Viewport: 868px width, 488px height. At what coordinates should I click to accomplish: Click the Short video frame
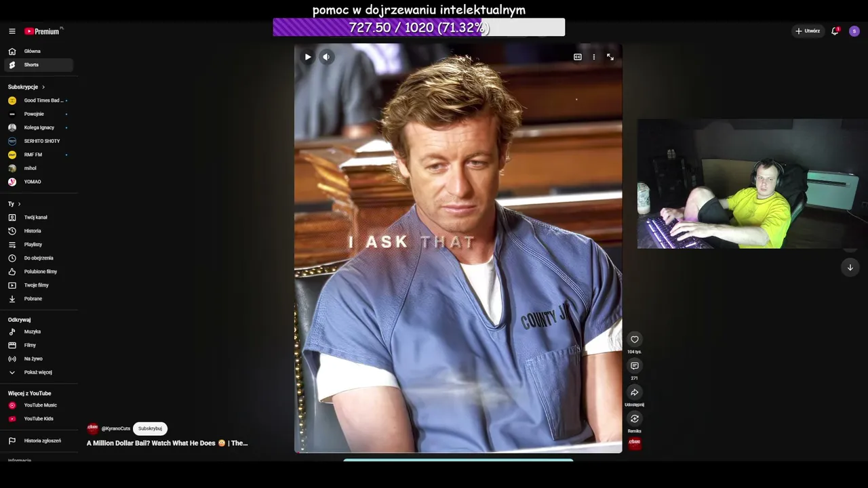coord(458,248)
